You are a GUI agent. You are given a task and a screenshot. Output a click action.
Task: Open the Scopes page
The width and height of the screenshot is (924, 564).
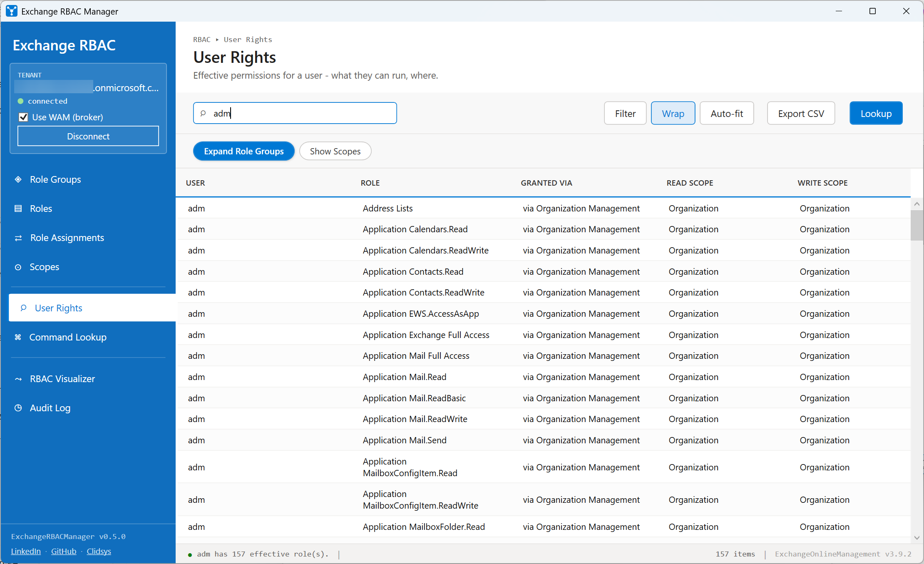[44, 267]
